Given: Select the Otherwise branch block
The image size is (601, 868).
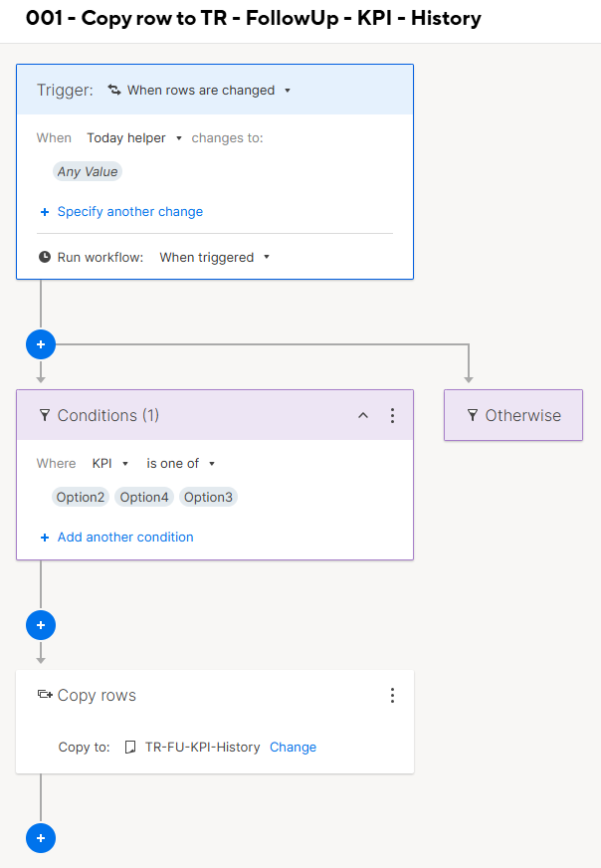Looking at the screenshot, I should coord(513,416).
